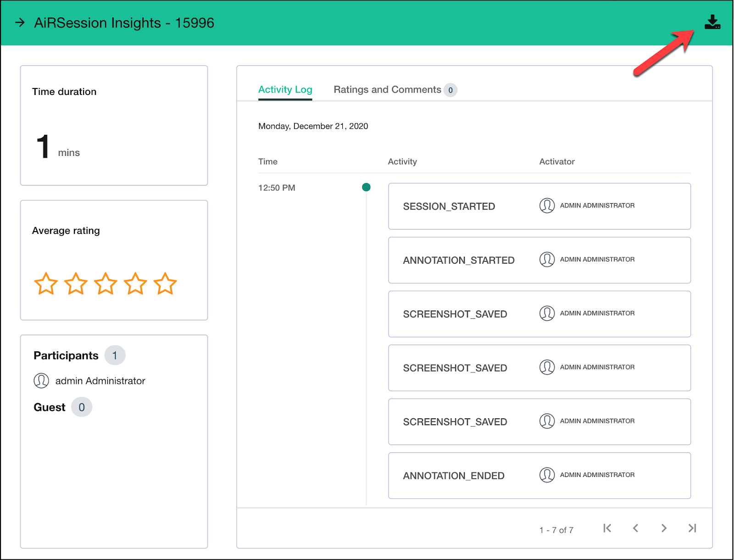Click the user avatar in ANNOTATION_ENDED row
This screenshot has width=734, height=560.
click(x=547, y=475)
